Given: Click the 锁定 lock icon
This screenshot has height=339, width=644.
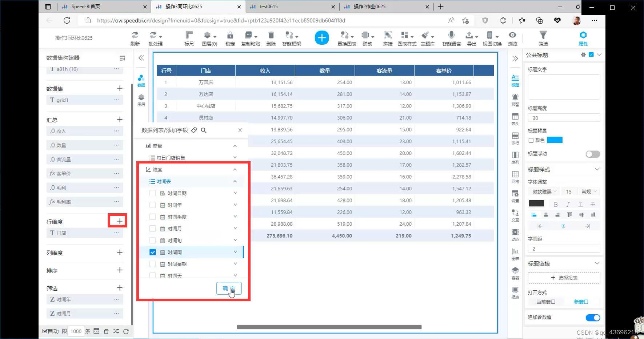Looking at the screenshot, I should coord(230,38).
